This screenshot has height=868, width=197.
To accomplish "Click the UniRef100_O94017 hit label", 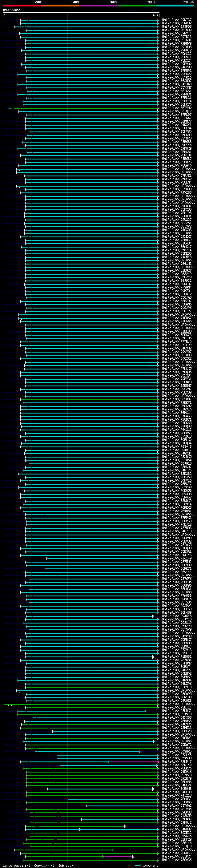I will pyautogui.click(x=176, y=450).
